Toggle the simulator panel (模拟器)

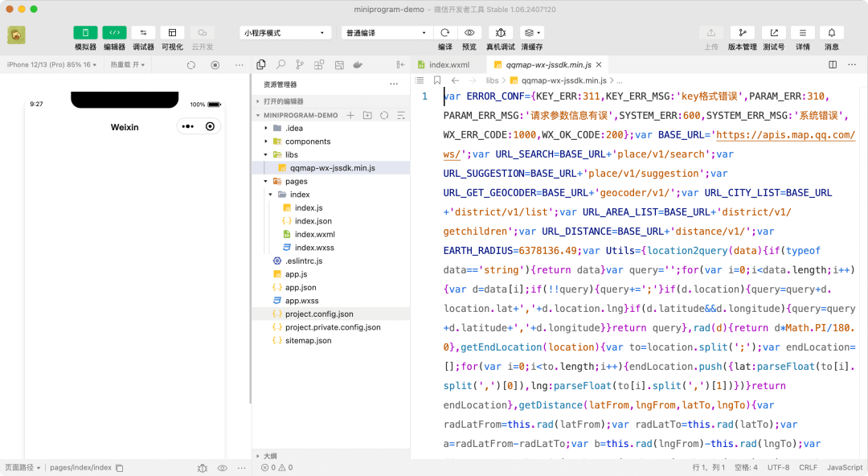point(85,33)
